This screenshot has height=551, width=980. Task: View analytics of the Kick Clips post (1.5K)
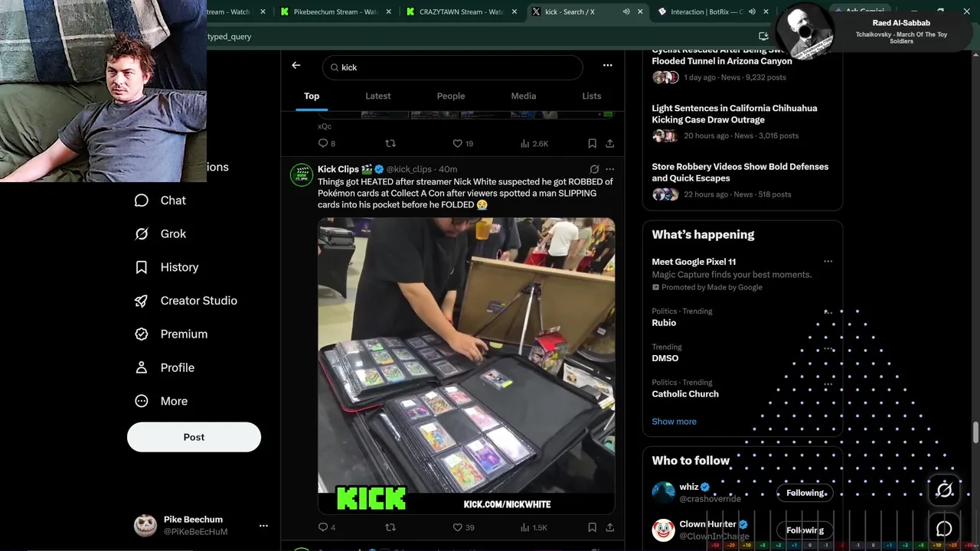pos(534,527)
